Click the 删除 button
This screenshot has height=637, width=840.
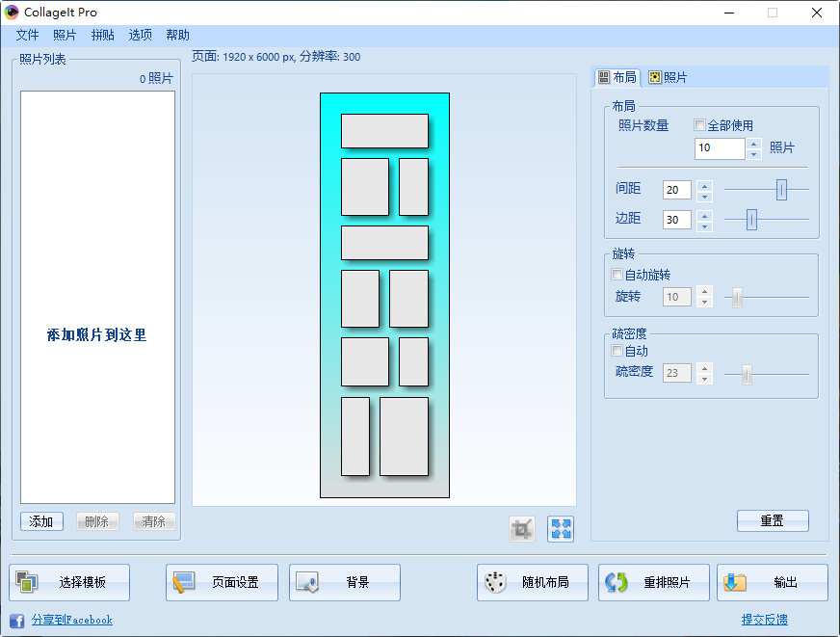coord(97,521)
